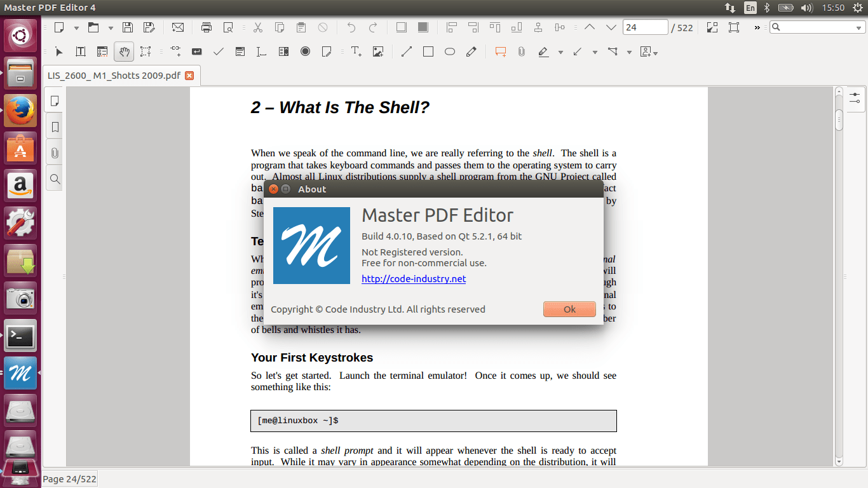Show hidden toolbar items via chevron

click(757, 28)
